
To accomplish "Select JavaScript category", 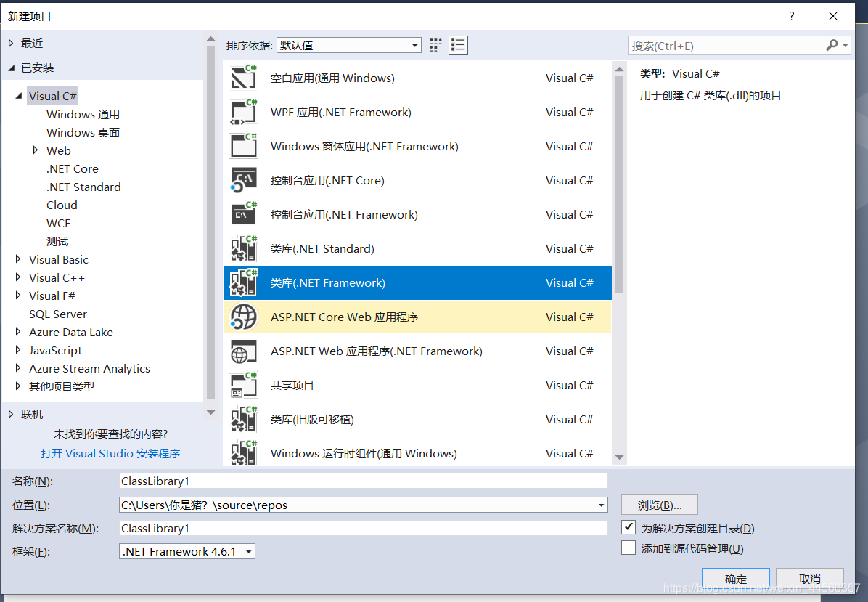I will tap(55, 351).
